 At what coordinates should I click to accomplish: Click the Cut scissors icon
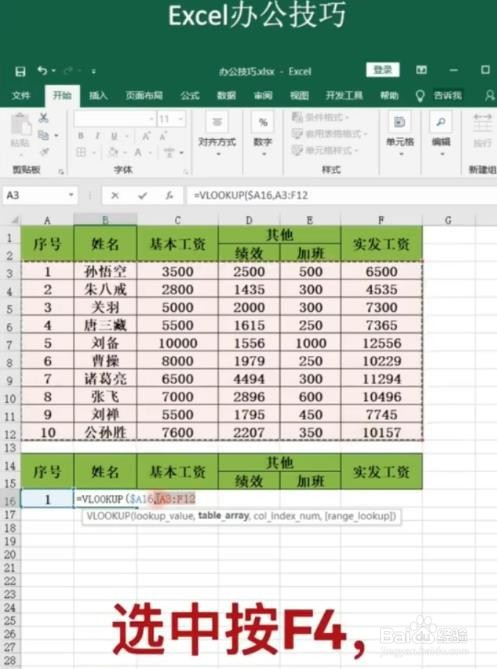[x=44, y=118]
